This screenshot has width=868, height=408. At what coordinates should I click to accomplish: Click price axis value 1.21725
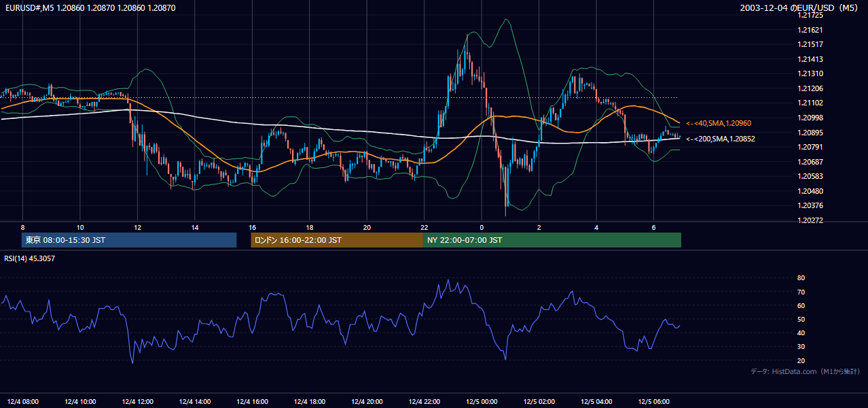(812, 15)
